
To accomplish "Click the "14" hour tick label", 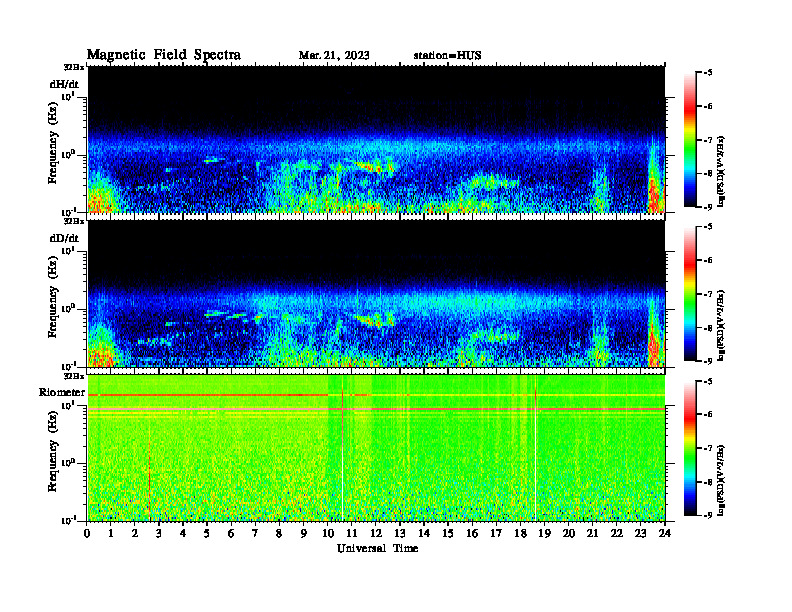I will point(424,533).
